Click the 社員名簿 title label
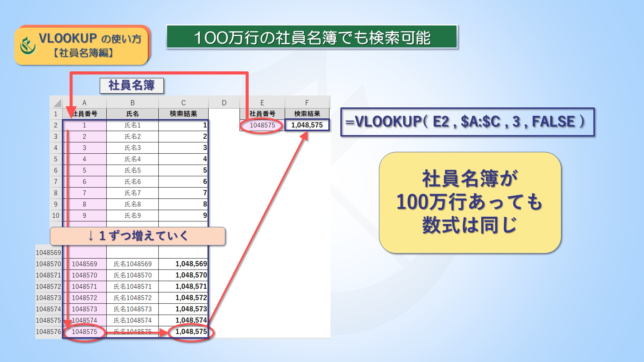The height and width of the screenshot is (362, 644). (x=131, y=86)
